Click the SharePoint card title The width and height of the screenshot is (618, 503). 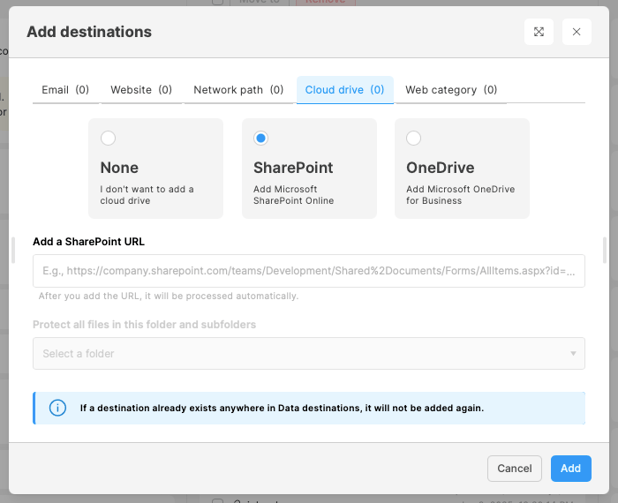point(293,168)
